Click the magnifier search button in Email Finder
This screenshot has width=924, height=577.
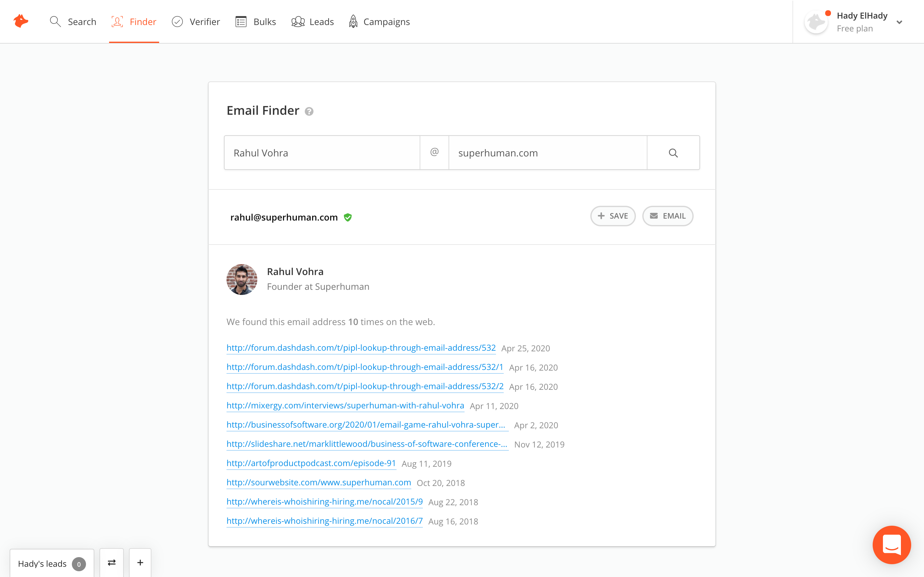(673, 153)
